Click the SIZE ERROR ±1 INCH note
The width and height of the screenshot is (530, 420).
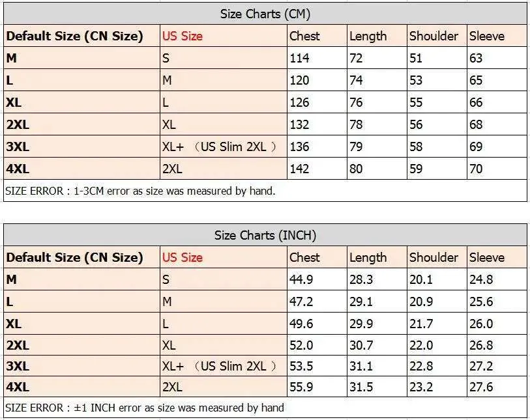coord(145,408)
